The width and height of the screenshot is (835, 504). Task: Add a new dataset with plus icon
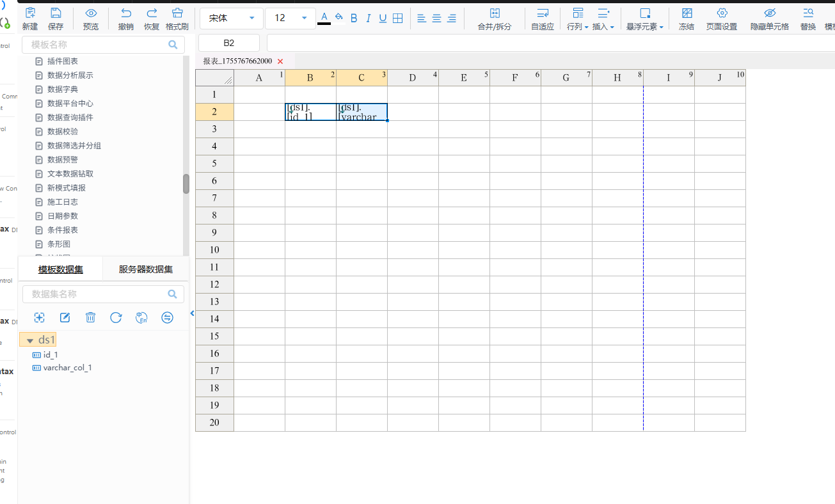pyautogui.click(x=40, y=318)
